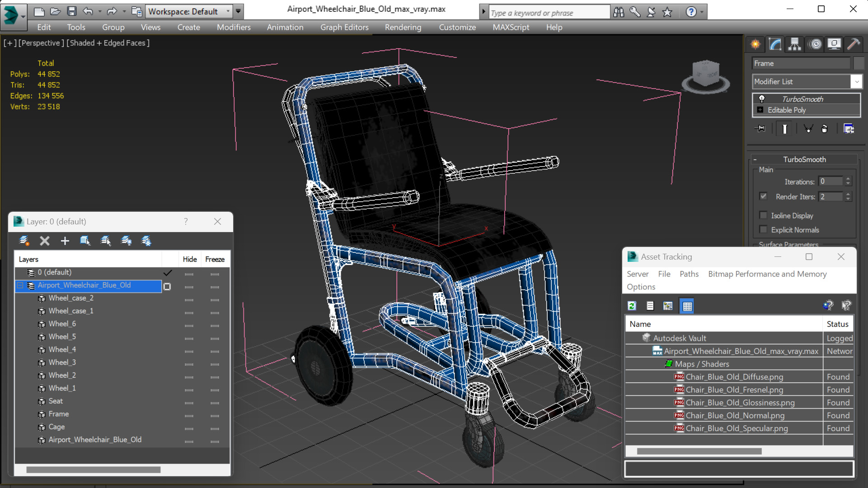The width and height of the screenshot is (868, 488).
Task: Open the Create command panel tab
Action: click(x=755, y=44)
